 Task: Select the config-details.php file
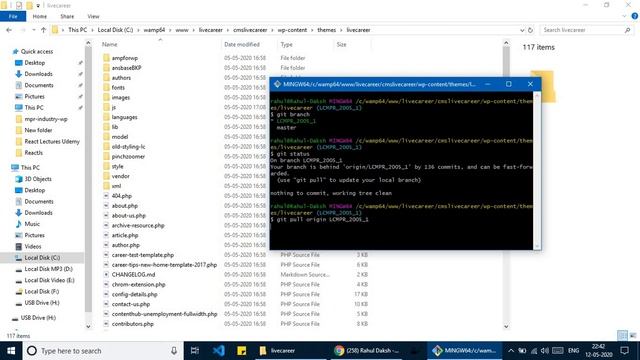134,294
